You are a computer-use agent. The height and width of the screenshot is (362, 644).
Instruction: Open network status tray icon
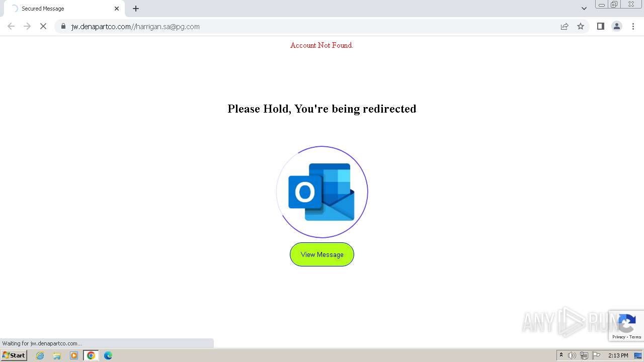[x=584, y=355]
